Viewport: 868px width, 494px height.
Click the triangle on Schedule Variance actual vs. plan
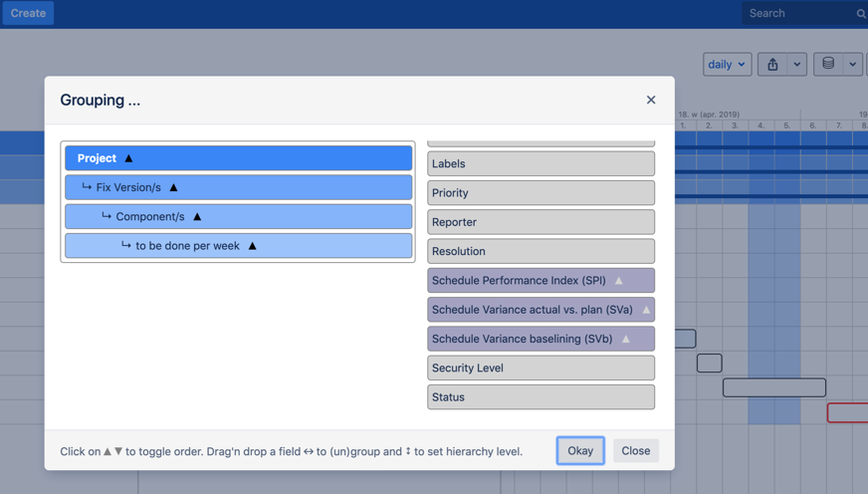[646, 310]
